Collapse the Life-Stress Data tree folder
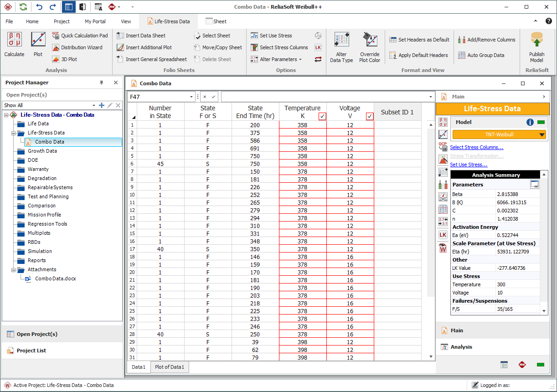This screenshot has width=557, height=392. 14,133
